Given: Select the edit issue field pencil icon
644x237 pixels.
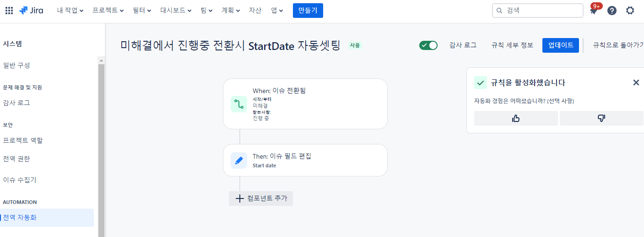Looking at the screenshot, I should click(x=239, y=160).
